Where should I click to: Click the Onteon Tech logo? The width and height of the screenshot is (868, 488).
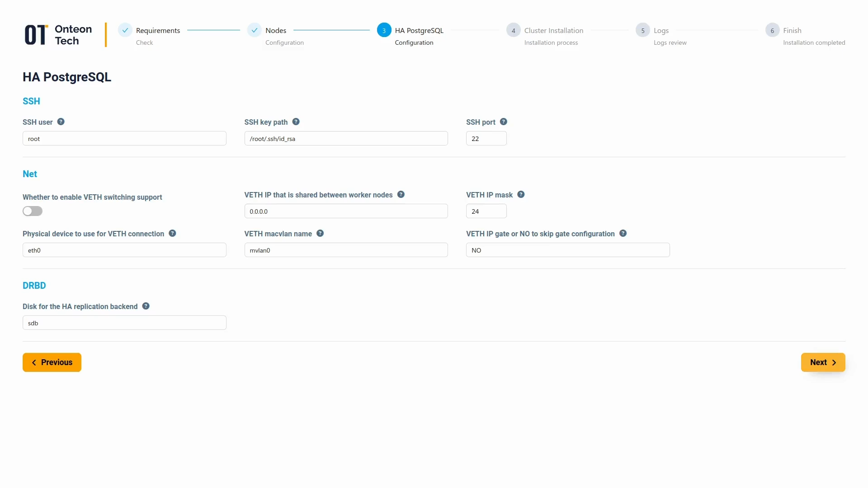pyautogui.click(x=58, y=34)
